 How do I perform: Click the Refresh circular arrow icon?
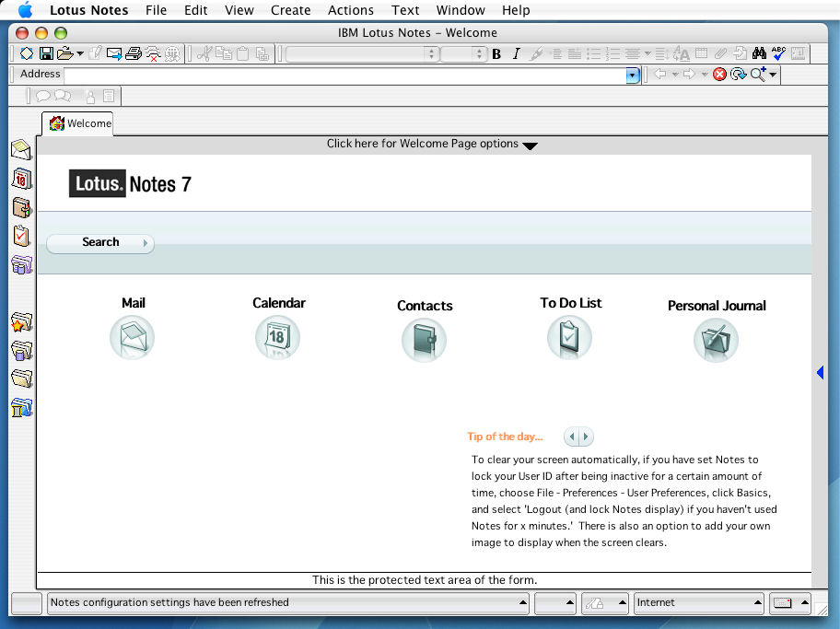(x=738, y=74)
